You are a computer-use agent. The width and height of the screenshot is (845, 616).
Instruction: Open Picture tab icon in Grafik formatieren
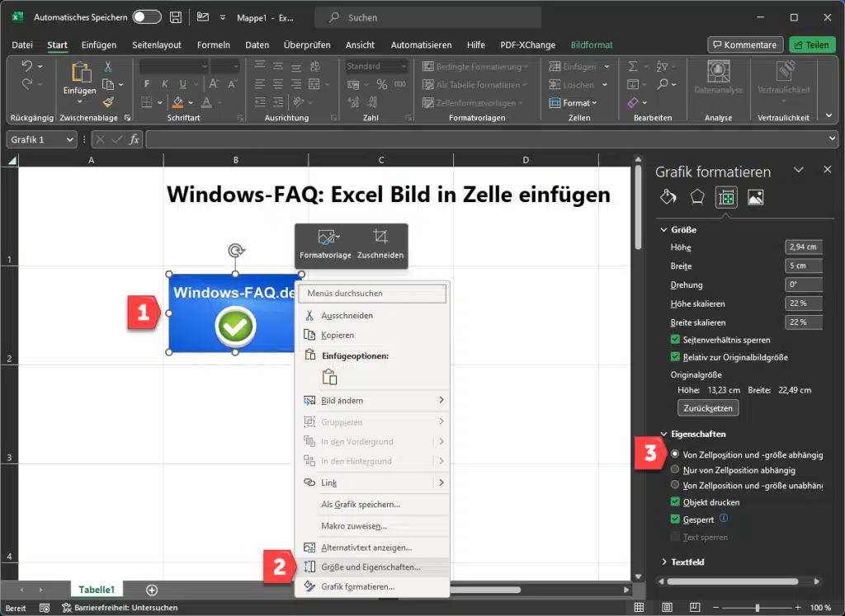(756, 197)
